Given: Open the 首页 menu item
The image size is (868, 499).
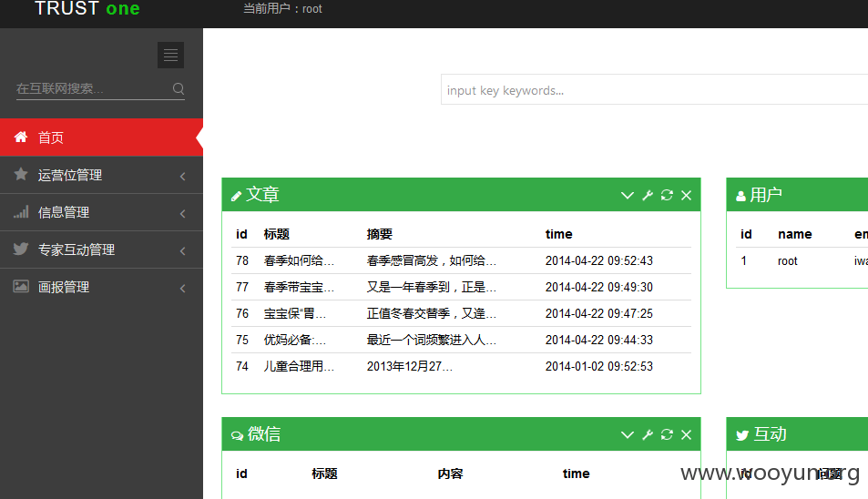Looking at the screenshot, I should tap(101, 137).
